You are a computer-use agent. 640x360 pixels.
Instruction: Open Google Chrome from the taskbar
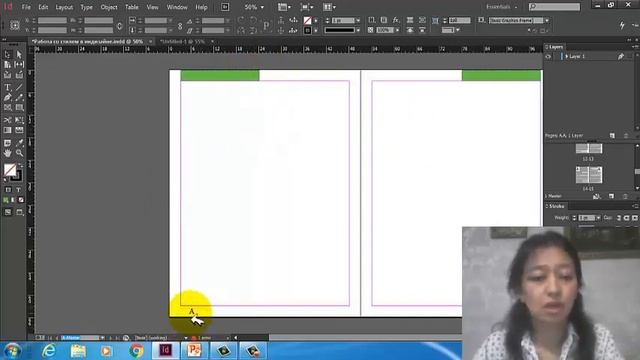click(136, 351)
